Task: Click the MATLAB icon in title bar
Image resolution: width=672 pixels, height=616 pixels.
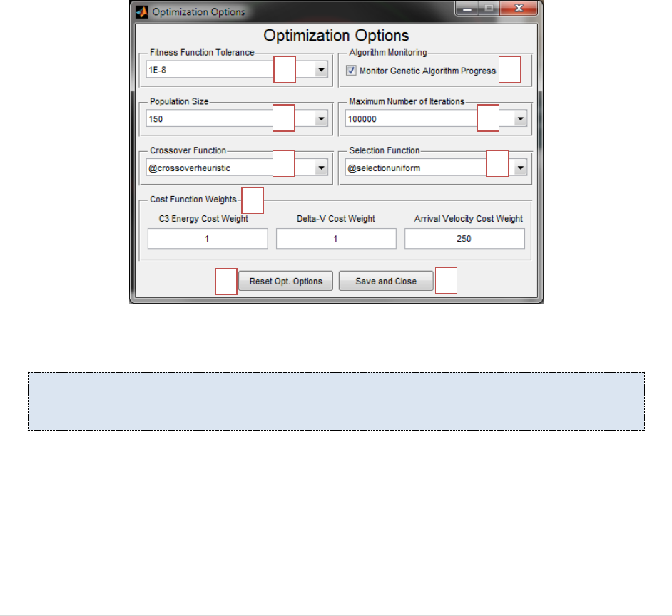Action: click(x=142, y=11)
